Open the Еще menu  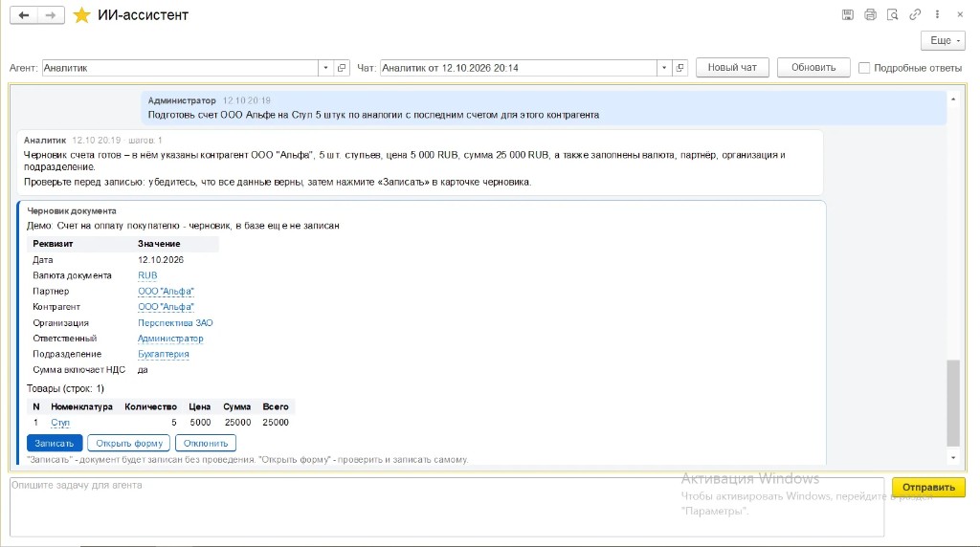(943, 40)
